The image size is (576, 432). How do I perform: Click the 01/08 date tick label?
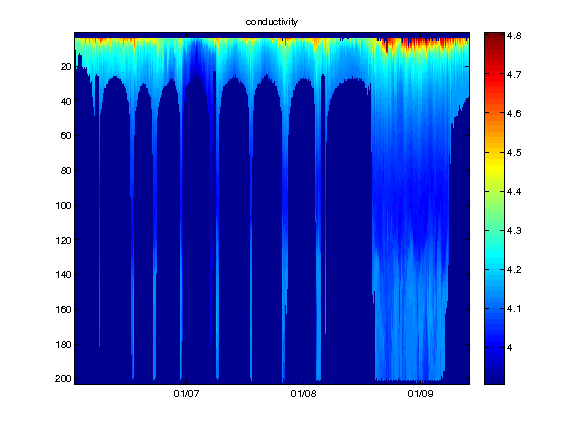click(303, 394)
